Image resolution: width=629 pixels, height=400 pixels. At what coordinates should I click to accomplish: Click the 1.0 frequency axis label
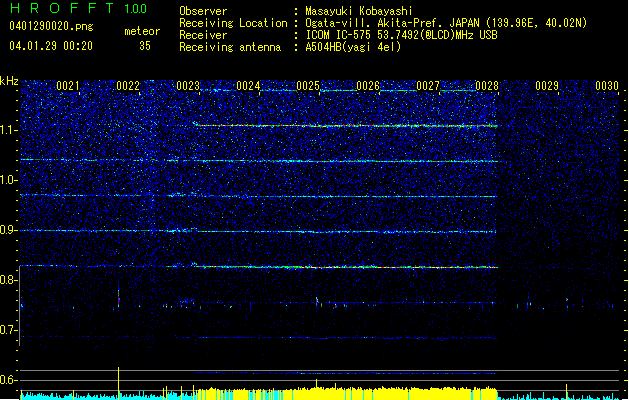click(9, 180)
